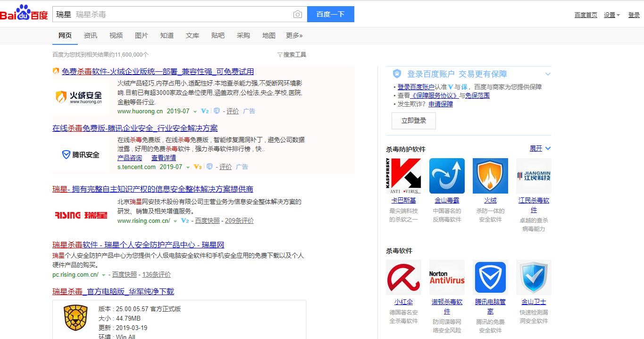This screenshot has height=339, width=644.
Task: Click V2 credit badge on huorong.cn result
Action: point(205,111)
